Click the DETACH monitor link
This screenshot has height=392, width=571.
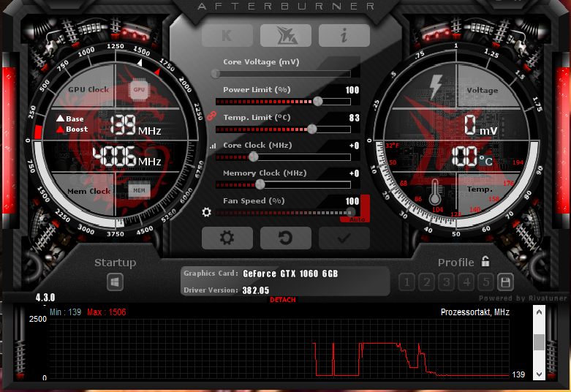click(283, 299)
